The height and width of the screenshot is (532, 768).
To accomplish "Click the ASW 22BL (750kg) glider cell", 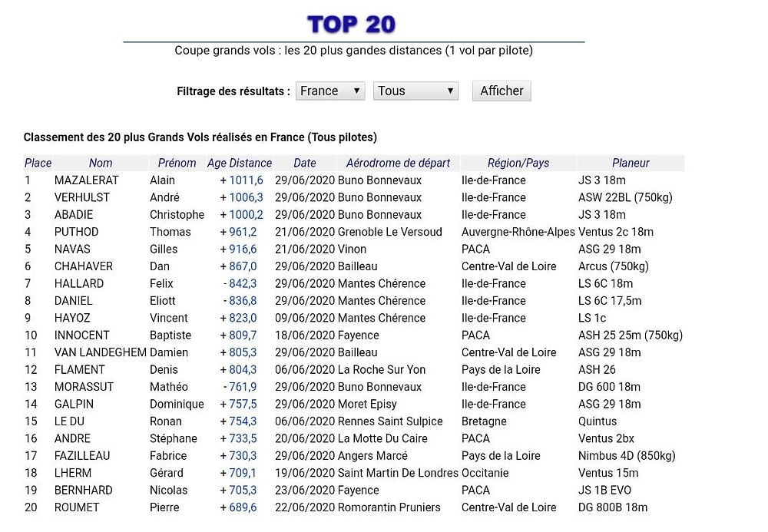I will 625,197.
